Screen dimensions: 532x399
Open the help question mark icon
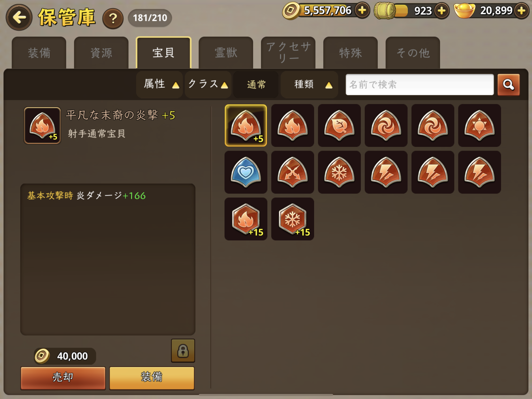pos(113,19)
